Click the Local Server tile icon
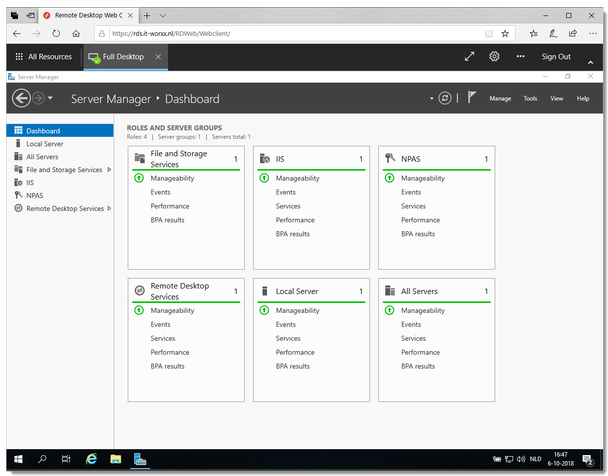Viewport: 608px width, 476px height. pos(265,291)
